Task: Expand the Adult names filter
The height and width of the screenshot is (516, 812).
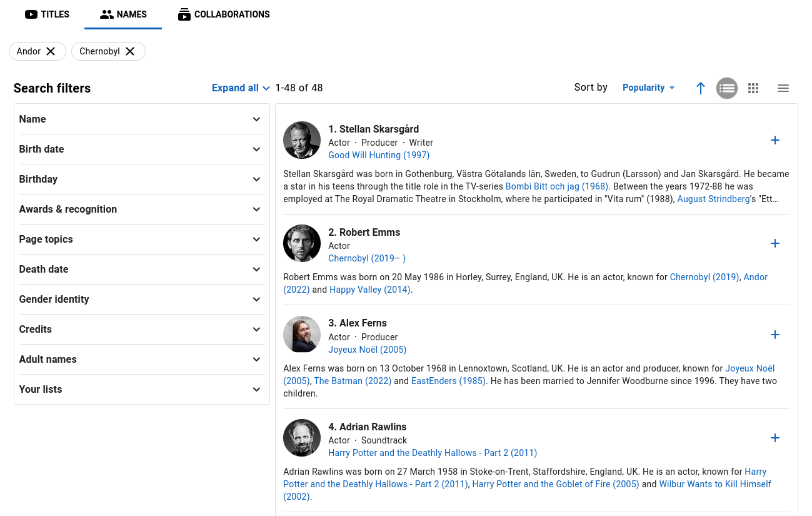Action: tap(142, 359)
